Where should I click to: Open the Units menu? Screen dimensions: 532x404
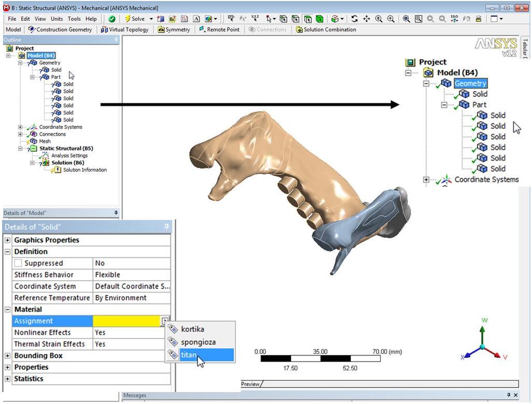(x=57, y=19)
